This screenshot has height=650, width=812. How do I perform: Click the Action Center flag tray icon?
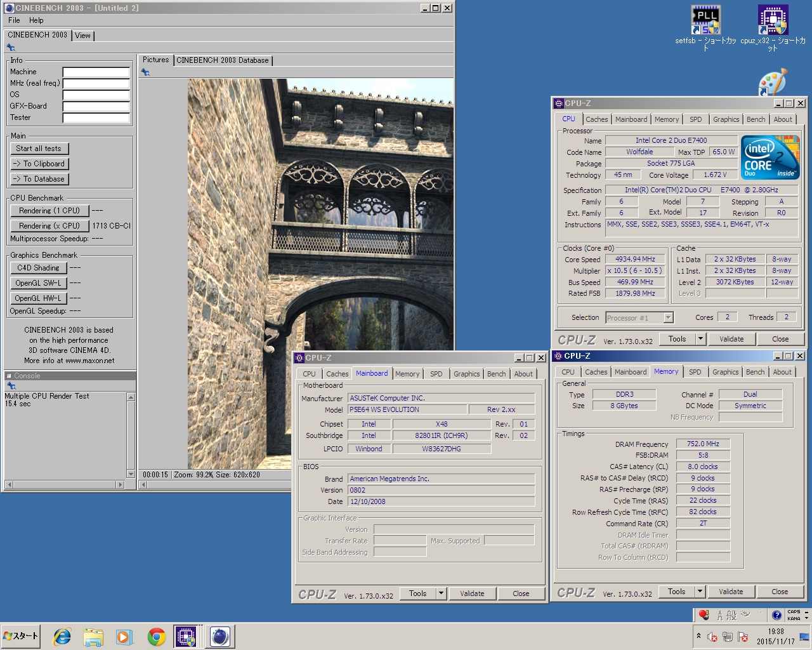pos(743,637)
